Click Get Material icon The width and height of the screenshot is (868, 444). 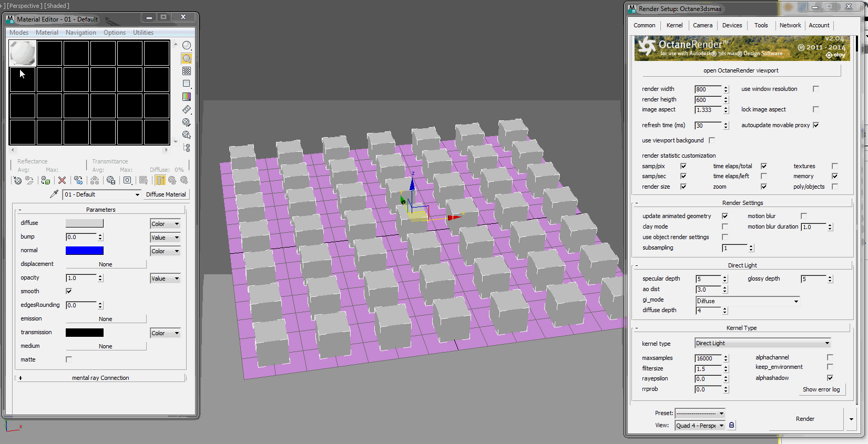pyautogui.click(x=18, y=180)
